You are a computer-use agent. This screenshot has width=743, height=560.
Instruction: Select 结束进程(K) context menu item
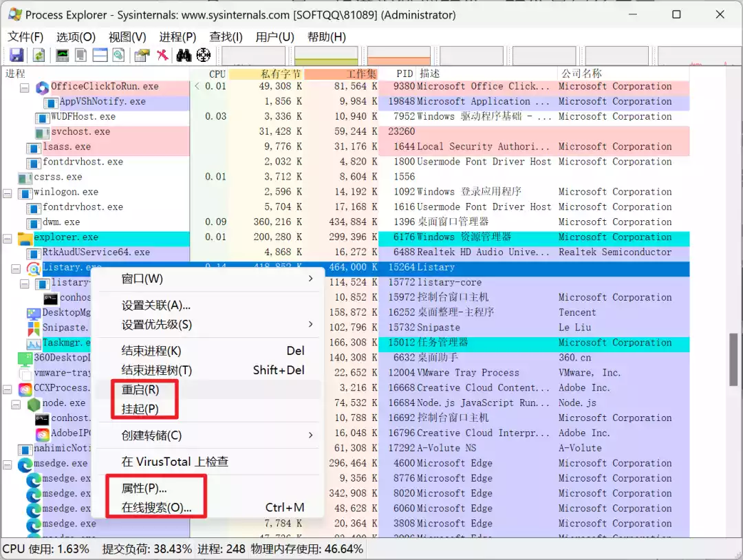pos(208,351)
